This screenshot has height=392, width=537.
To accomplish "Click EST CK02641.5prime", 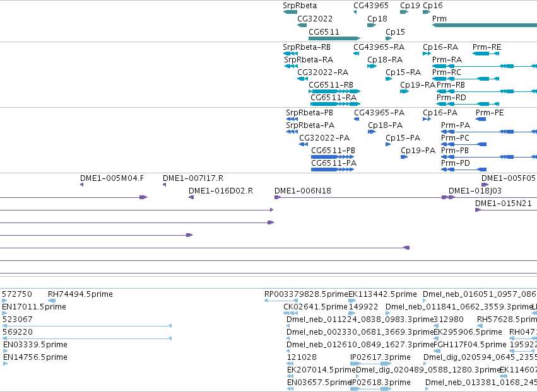I will (x=290, y=313).
